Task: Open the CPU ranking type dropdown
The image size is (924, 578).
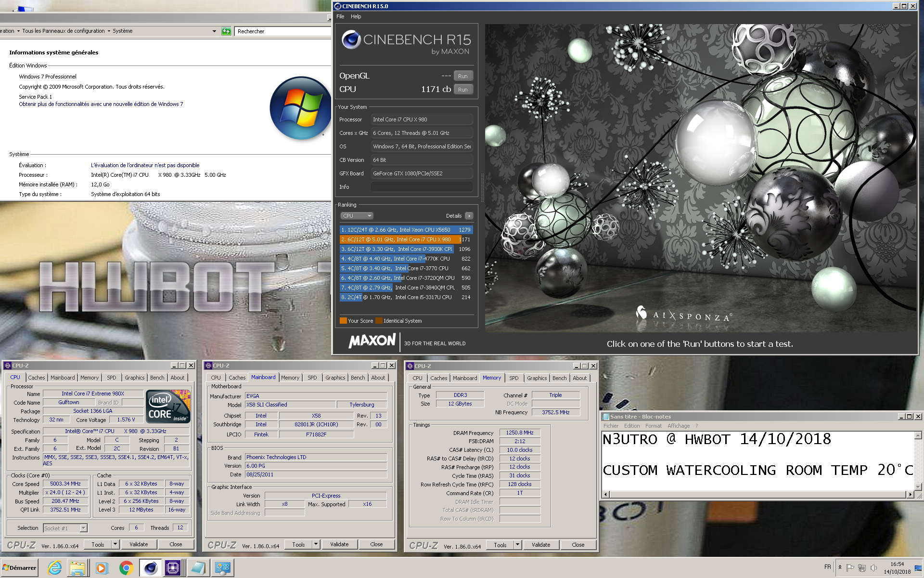Action: [357, 216]
